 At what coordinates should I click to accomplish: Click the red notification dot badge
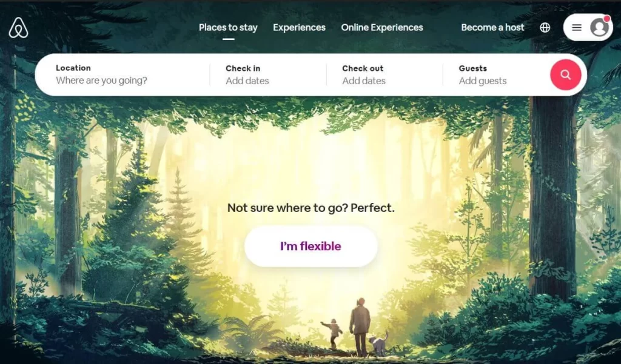click(606, 19)
